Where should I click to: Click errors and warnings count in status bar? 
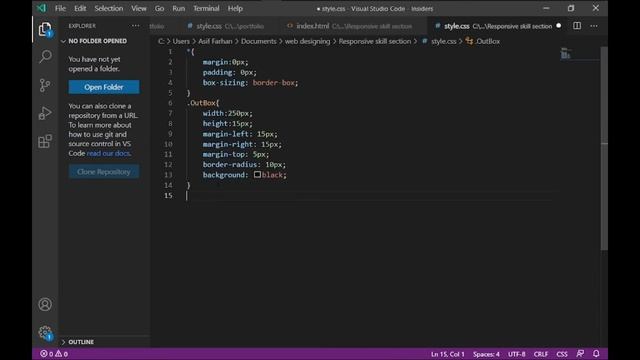coord(54,354)
